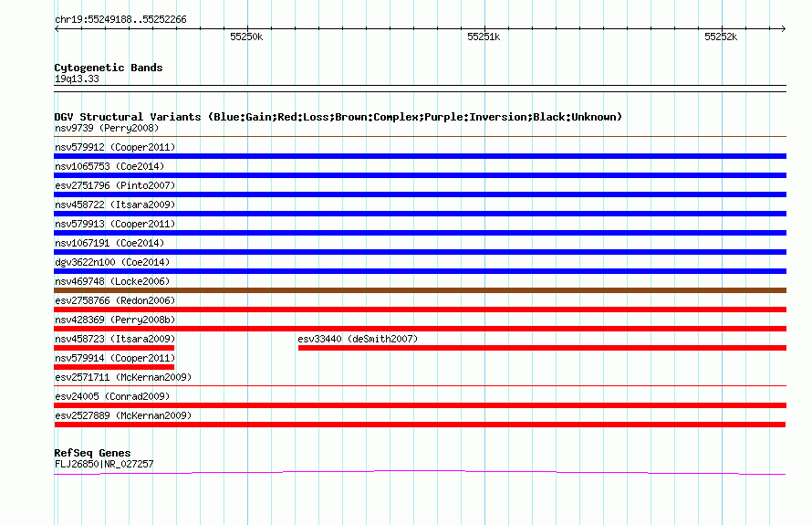The width and height of the screenshot is (812, 525).
Task: Click the nsv1067191 (Coe2014) label
Action: (109, 243)
